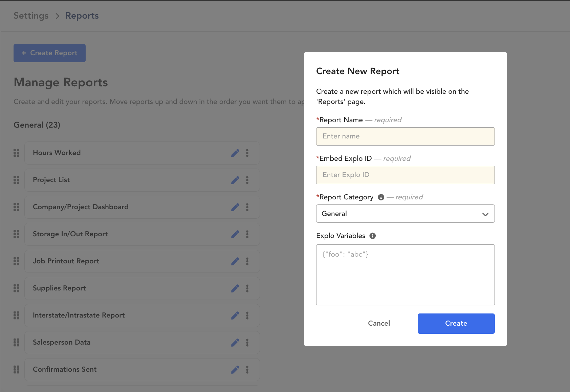Open more options for Hours Worked
570x392 pixels.
tap(247, 153)
